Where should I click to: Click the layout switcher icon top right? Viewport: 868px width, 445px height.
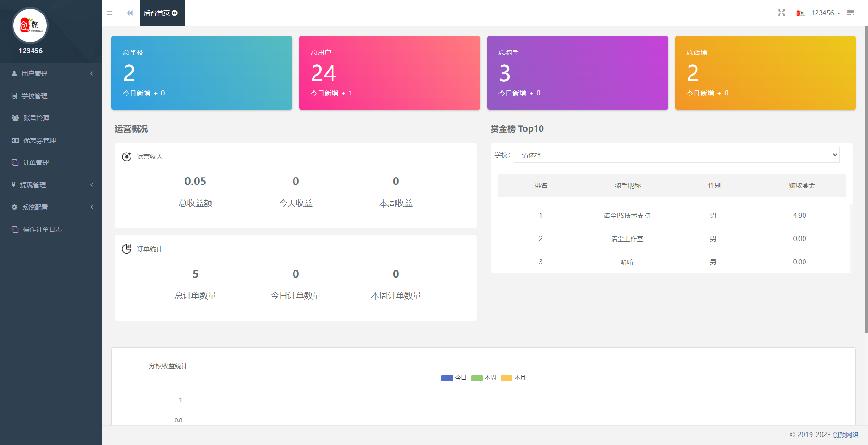850,13
